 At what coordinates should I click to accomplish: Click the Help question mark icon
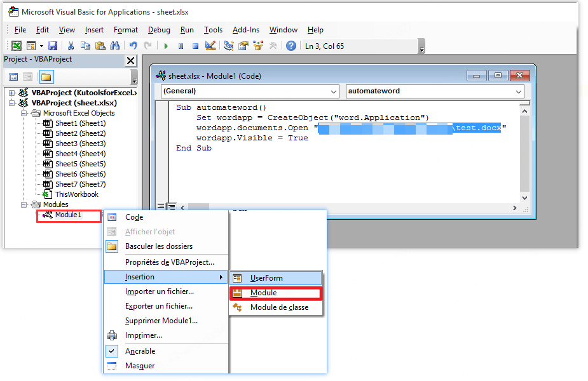click(x=291, y=46)
